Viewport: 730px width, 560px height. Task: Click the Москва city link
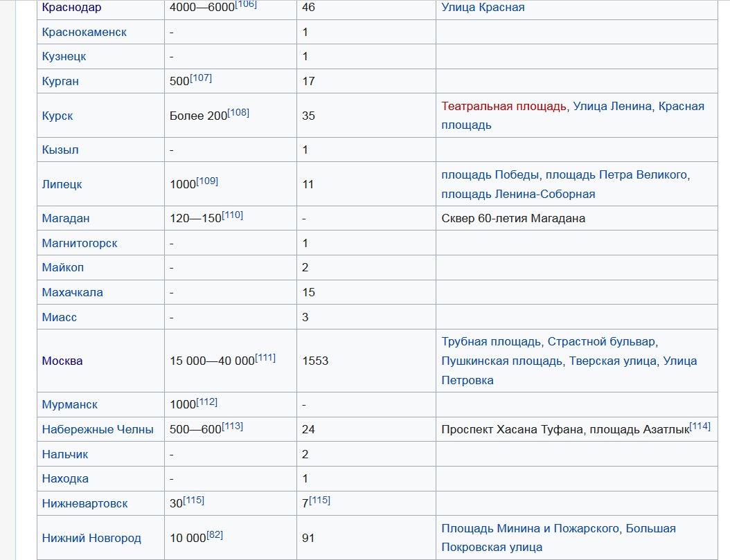coord(62,361)
